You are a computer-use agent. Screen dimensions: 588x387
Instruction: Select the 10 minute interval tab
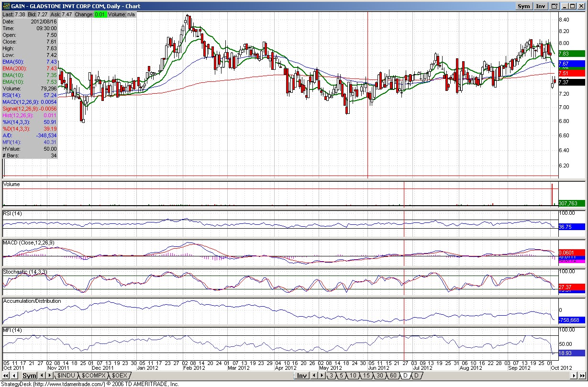pyautogui.click(x=353, y=376)
